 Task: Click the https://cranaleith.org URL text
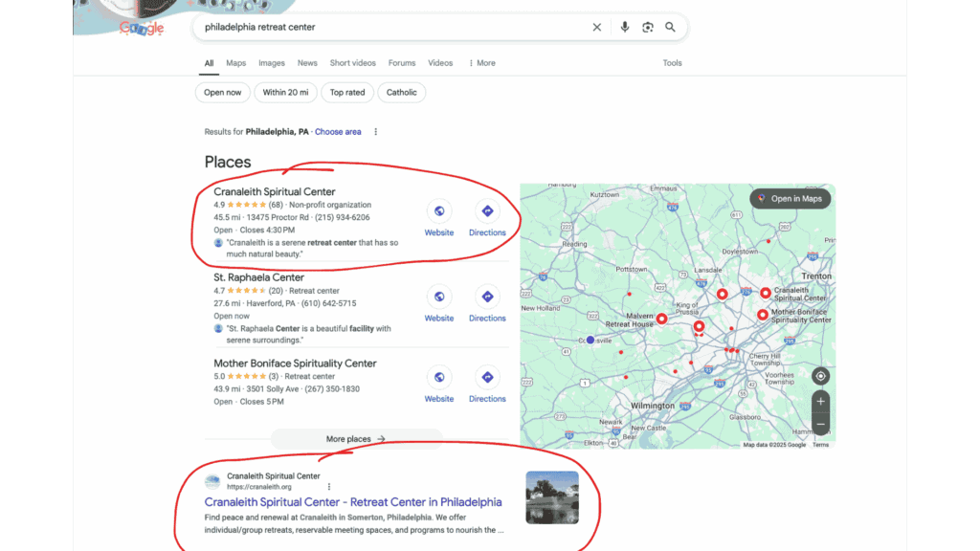tap(258, 487)
